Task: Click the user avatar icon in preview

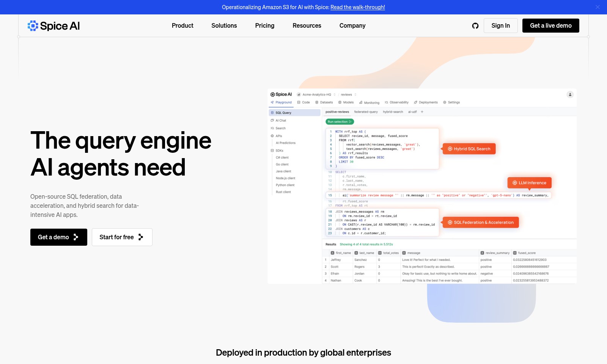Action: (570, 95)
